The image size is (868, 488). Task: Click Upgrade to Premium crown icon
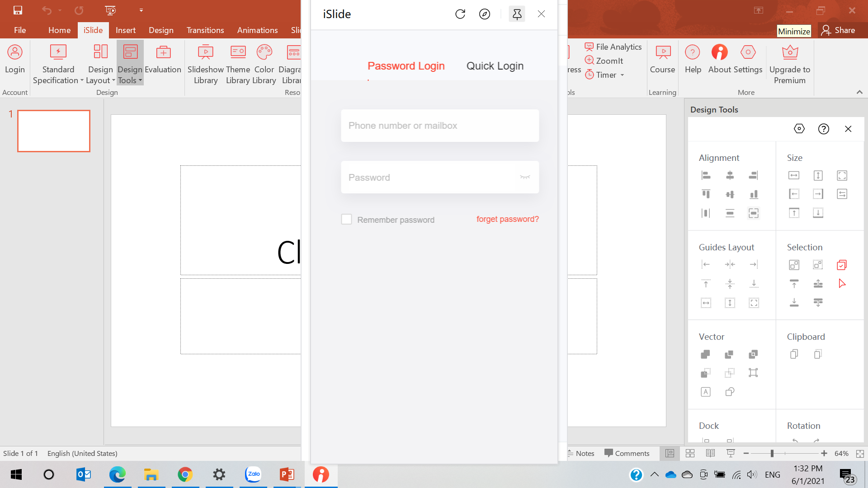coord(790,52)
